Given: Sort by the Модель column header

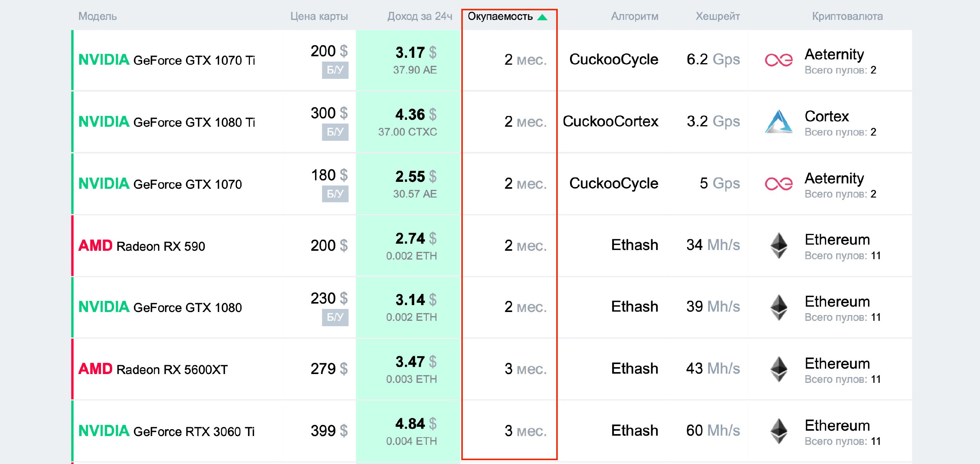Looking at the screenshot, I should (98, 16).
